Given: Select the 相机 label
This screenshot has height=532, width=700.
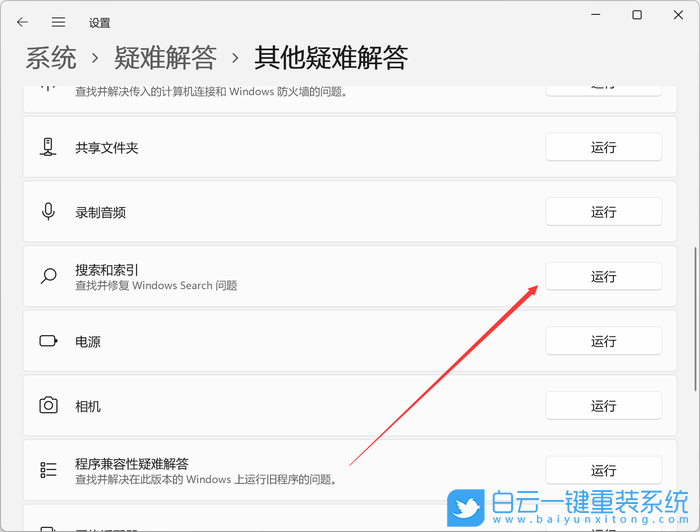Looking at the screenshot, I should pyautogui.click(x=88, y=407).
